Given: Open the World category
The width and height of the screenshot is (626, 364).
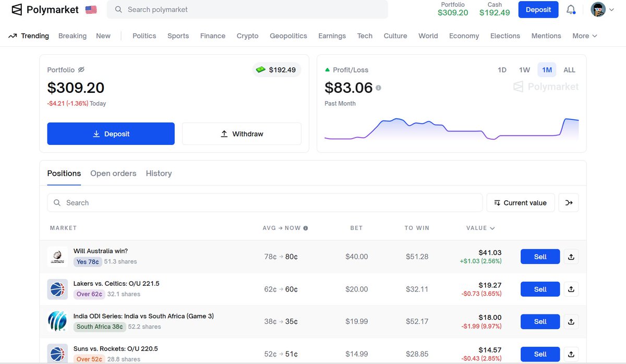Looking at the screenshot, I should 428,36.
